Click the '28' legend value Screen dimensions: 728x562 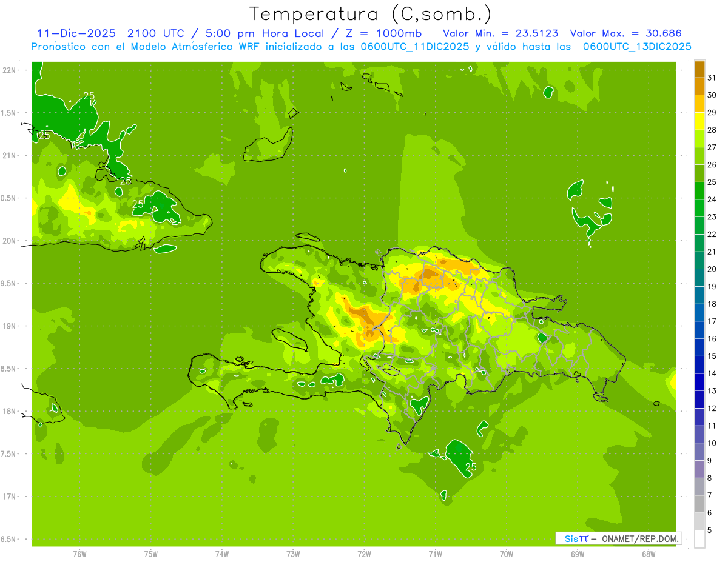click(712, 130)
